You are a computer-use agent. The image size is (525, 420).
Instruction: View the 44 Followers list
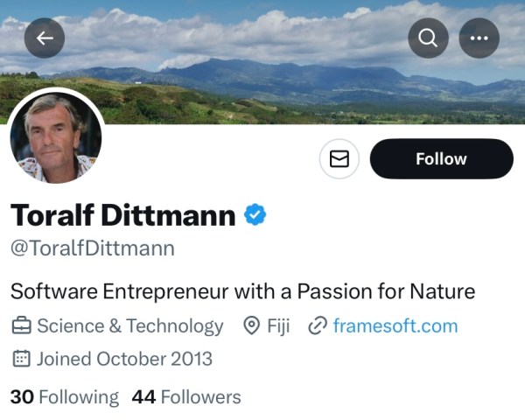click(186, 396)
